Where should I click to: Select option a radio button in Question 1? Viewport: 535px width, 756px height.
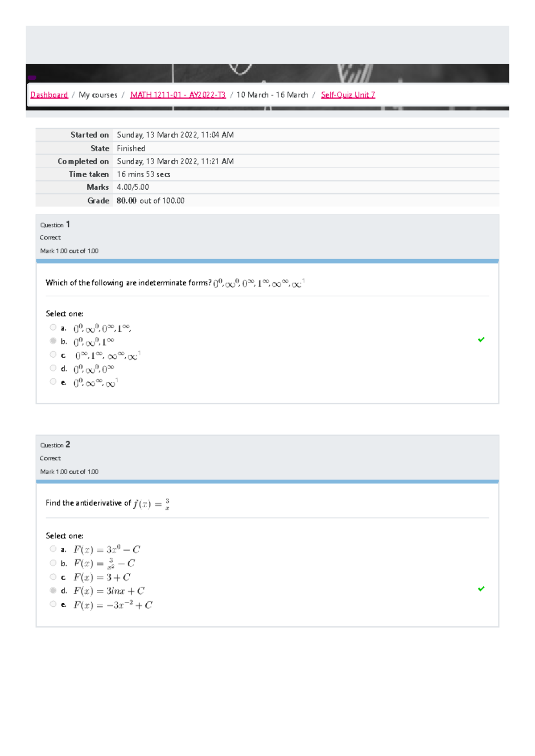click(x=53, y=327)
